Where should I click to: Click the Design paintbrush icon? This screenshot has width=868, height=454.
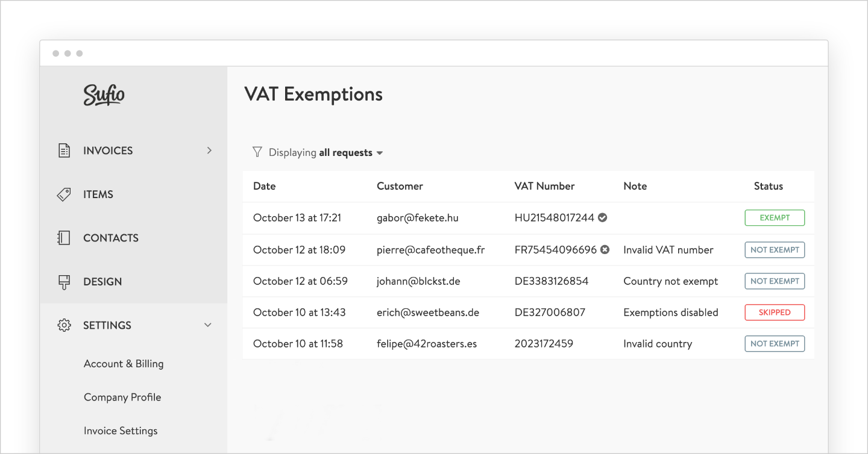64,282
